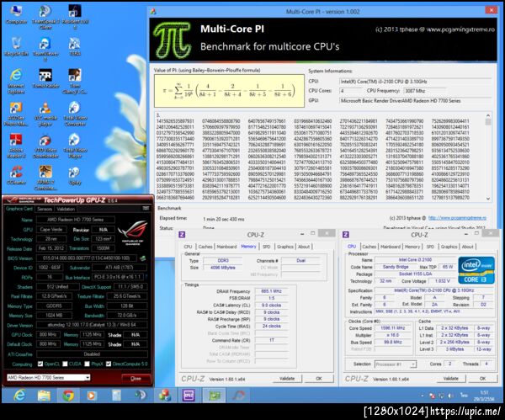
Task: Switch to the Sensors tab in GPU-Z
Action: (45, 209)
